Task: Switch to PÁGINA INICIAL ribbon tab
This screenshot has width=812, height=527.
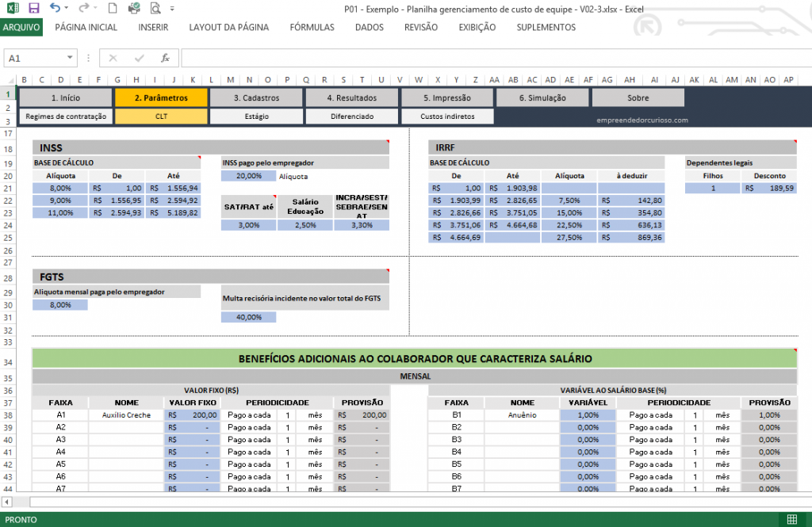Action: point(86,28)
